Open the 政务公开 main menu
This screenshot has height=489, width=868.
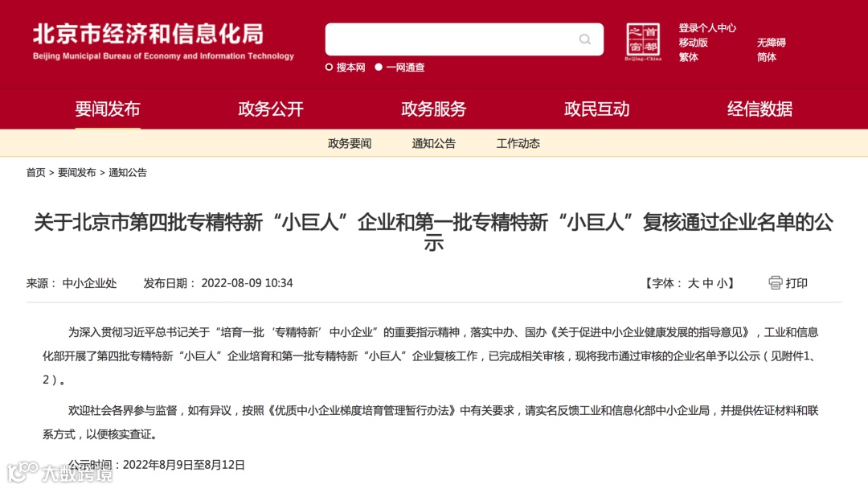271,109
